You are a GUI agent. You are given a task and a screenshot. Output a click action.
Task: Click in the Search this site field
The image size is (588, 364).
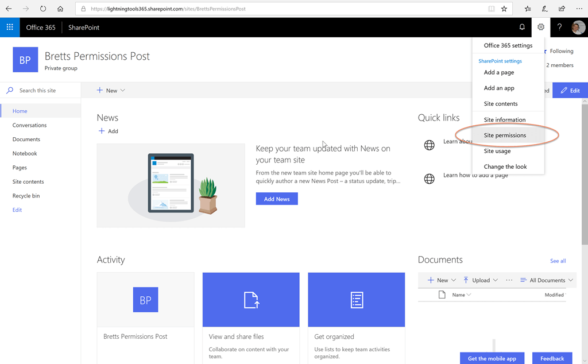pos(41,90)
